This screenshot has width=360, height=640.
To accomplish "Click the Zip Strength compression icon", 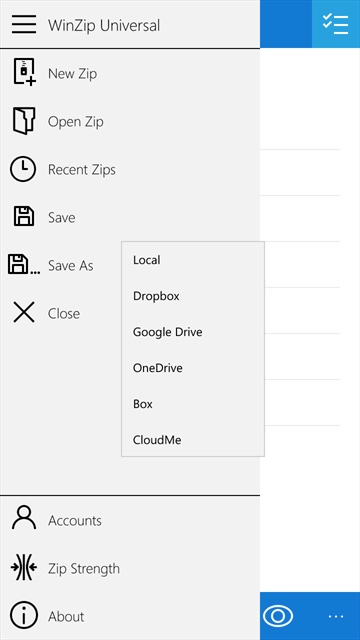I will 24,568.
